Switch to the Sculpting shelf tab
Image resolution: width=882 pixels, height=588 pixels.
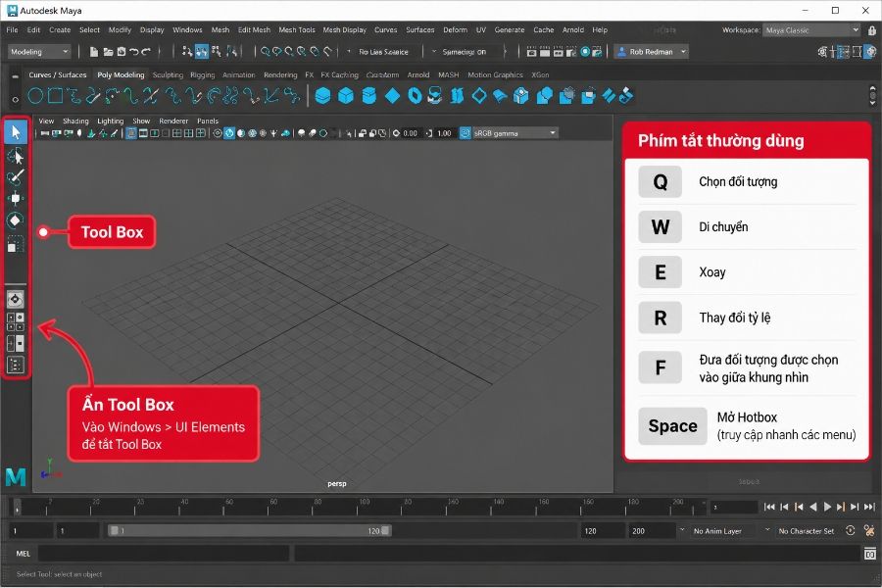pos(168,74)
